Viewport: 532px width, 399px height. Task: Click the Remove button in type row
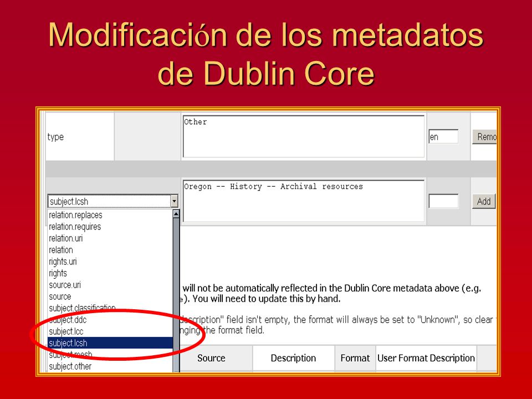pos(485,137)
